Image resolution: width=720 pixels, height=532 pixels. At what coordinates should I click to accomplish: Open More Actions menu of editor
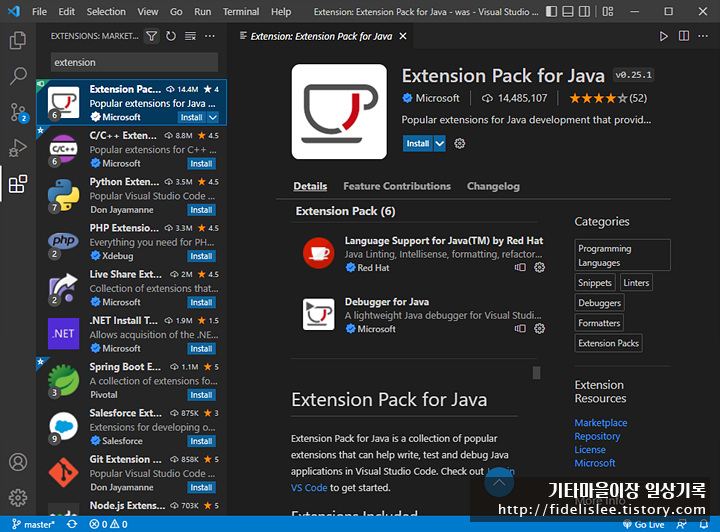703,36
